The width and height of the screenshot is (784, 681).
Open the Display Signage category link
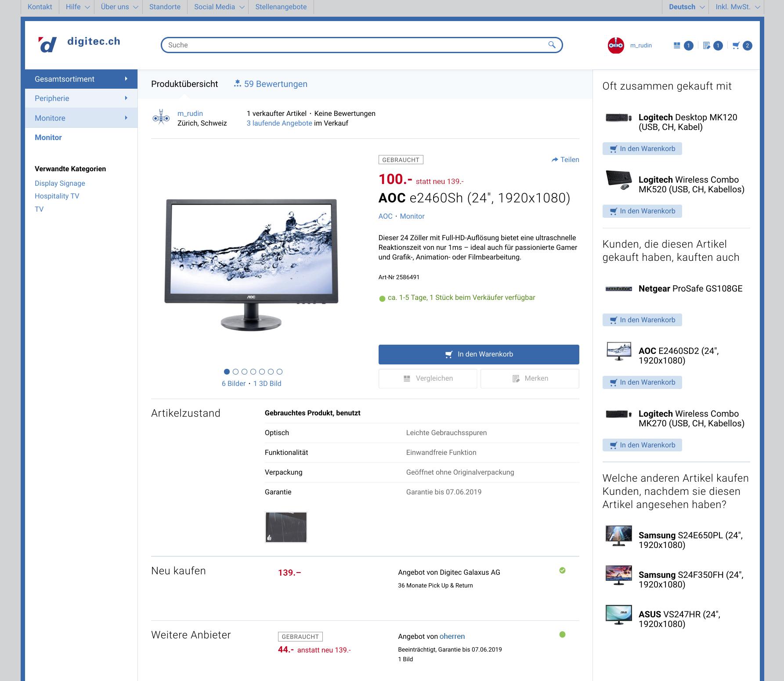[60, 183]
